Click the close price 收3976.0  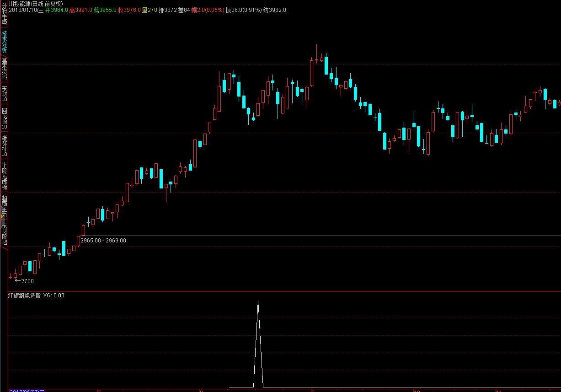coord(129,10)
